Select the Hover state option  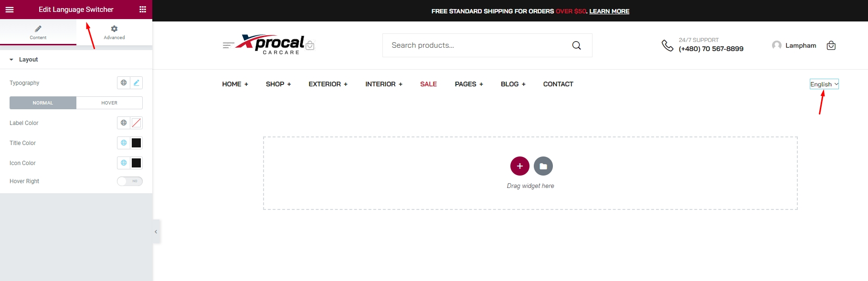109,103
